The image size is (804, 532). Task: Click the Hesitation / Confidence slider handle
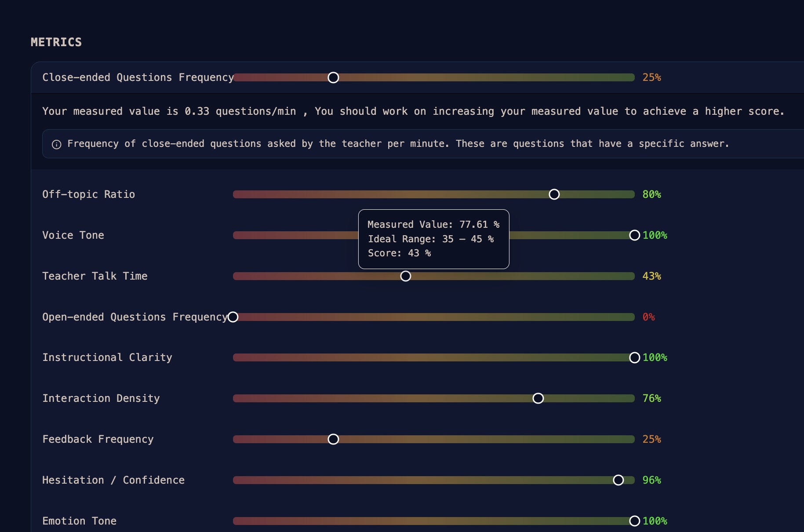pos(618,480)
